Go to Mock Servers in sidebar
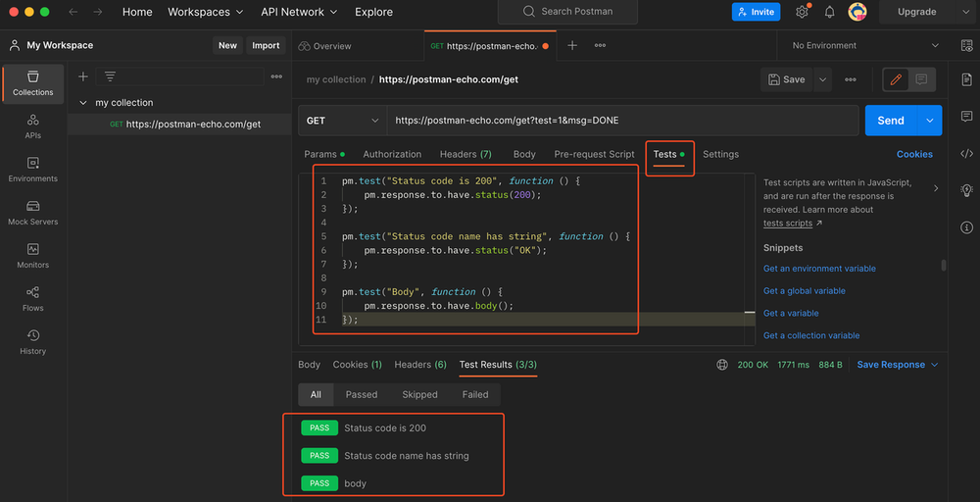 point(32,213)
